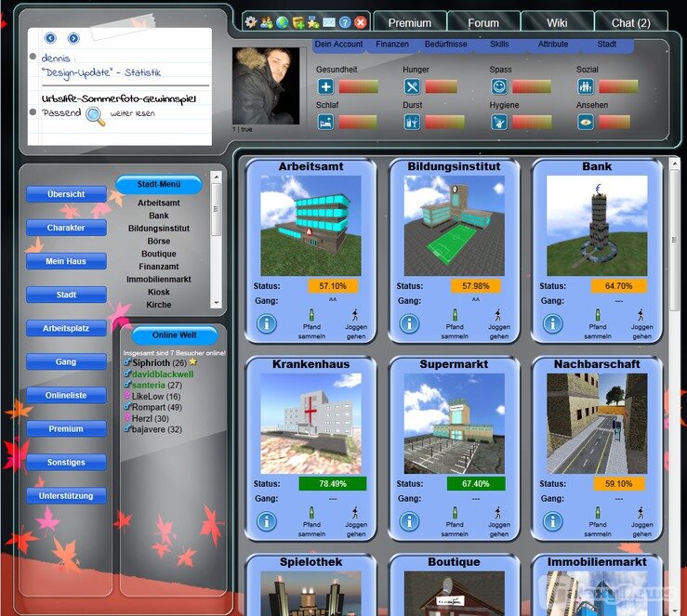
Task: Click the Ansehen eye icon
Action: pos(586,122)
